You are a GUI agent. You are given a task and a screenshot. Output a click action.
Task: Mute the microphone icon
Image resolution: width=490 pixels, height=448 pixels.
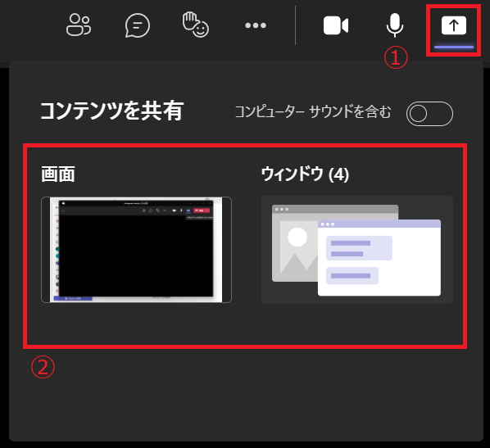(395, 25)
